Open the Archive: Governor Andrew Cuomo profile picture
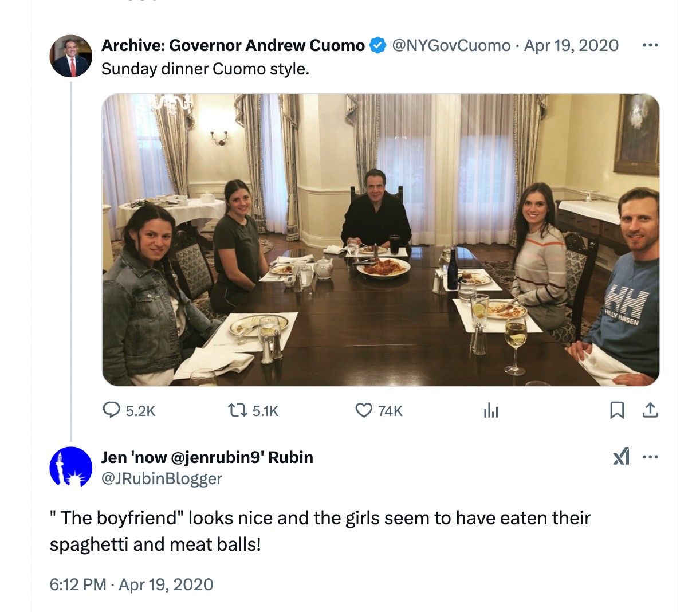The height and width of the screenshot is (612, 700). click(x=71, y=56)
